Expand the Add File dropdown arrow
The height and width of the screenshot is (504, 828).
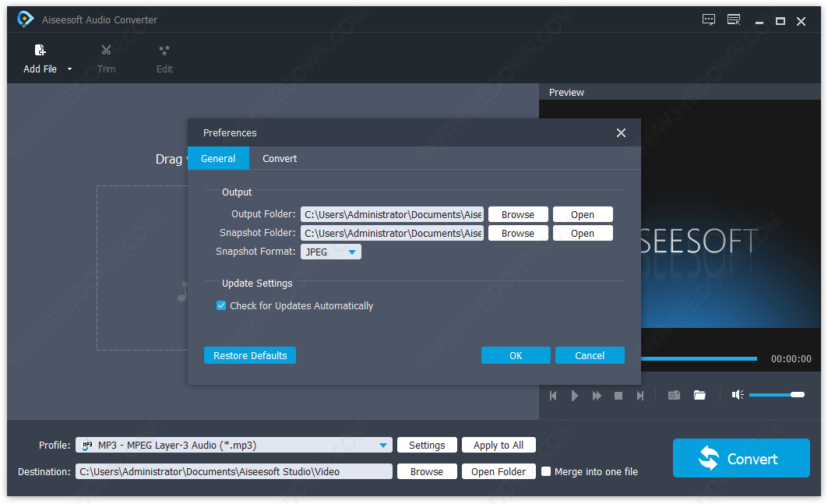(x=69, y=69)
